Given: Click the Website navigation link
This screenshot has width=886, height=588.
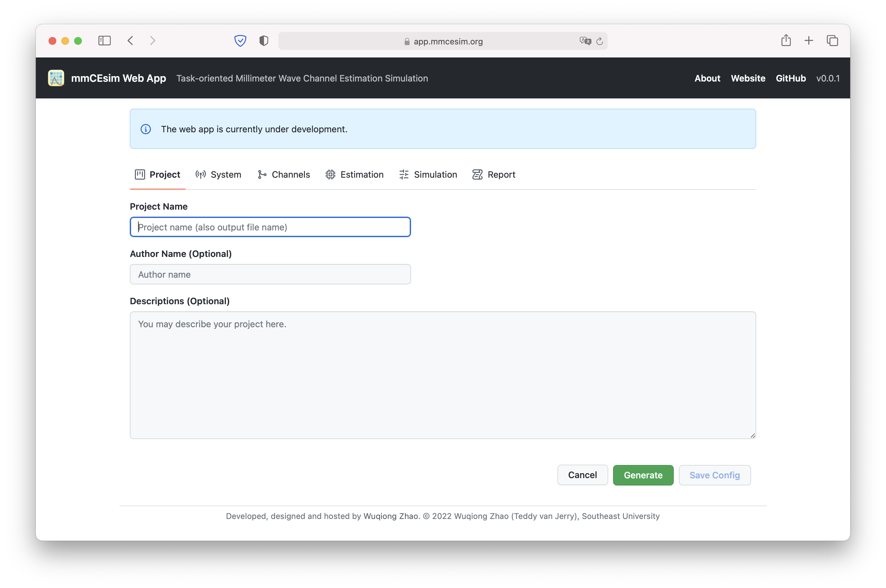Looking at the screenshot, I should [x=748, y=78].
